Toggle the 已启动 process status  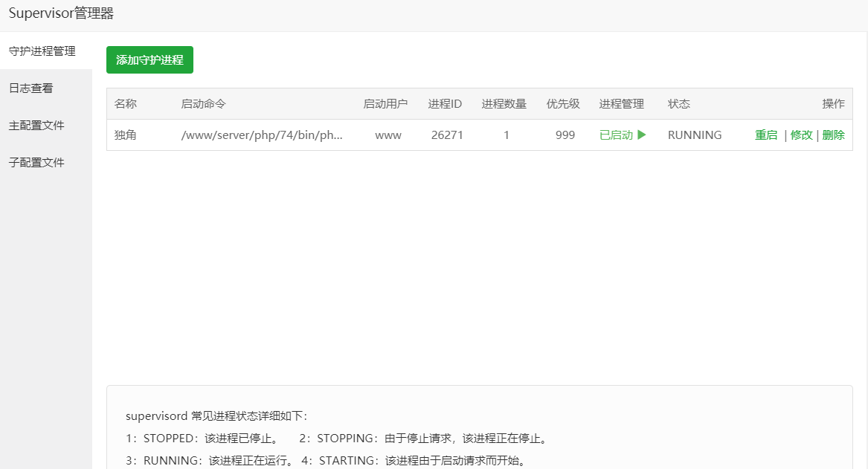(x=616, y=135)
